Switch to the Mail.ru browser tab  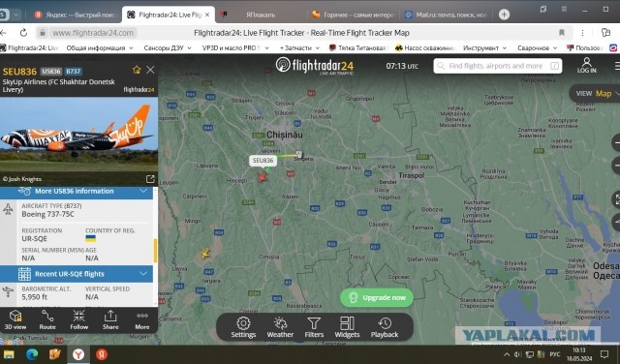coord(446,15)
